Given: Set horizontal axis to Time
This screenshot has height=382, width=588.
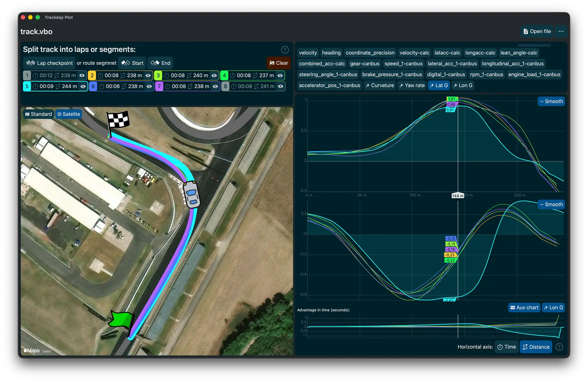Looking at the screenshot, I should 507,347.
